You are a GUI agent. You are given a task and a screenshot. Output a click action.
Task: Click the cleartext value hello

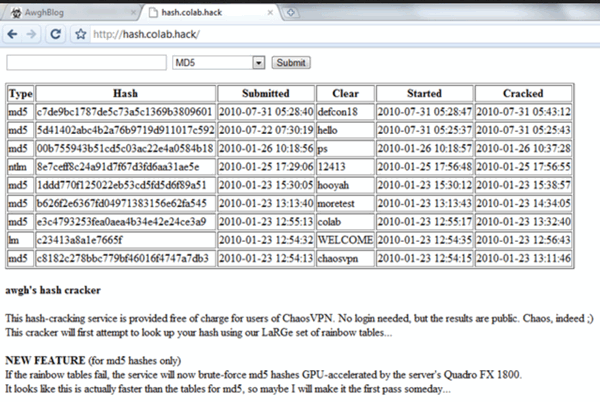[x=328, y=130]
